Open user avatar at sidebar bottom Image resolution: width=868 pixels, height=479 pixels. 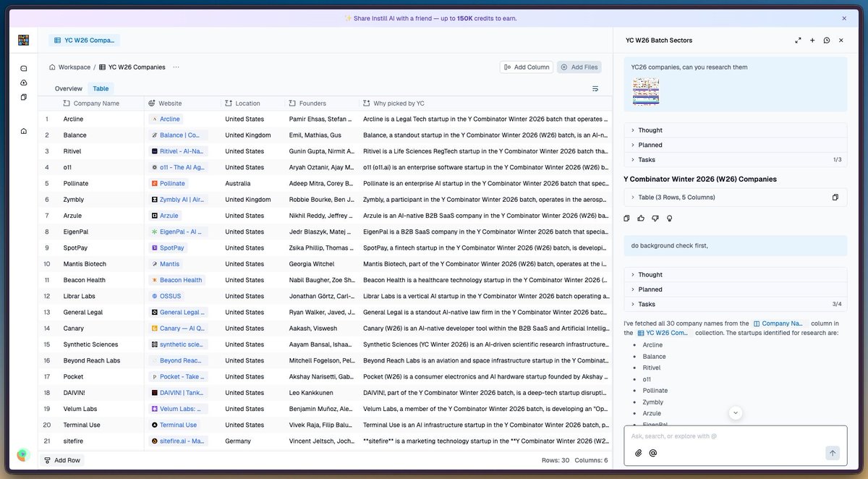(x=23, y=455)
